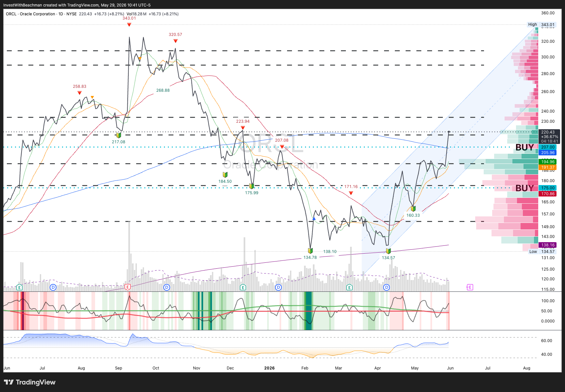565x392 pixels.
Task: Click the oscillator 100.00 scale label
Action: click(x=548, y=301)
